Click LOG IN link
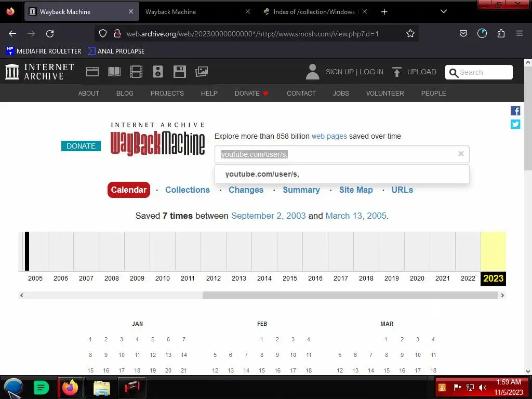Image resolution: width=532 pixels, height=399 pixels. click(371, 72)
